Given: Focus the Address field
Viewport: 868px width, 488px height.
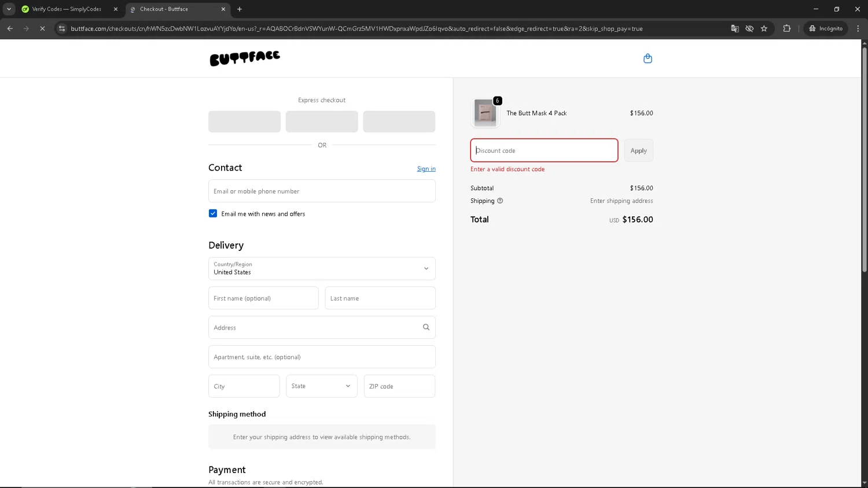Looking at the screenshot, I should click(x=322, y=327).
